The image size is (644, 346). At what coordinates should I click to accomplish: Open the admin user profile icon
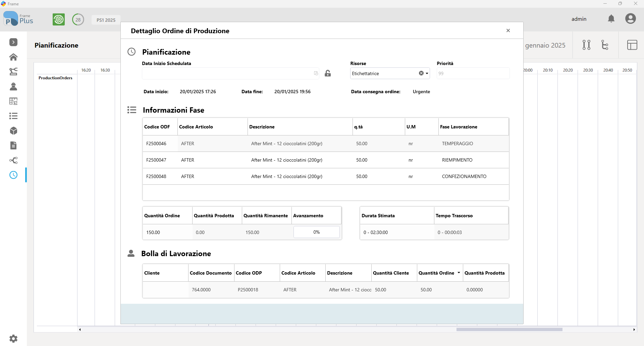click(630, 19)
